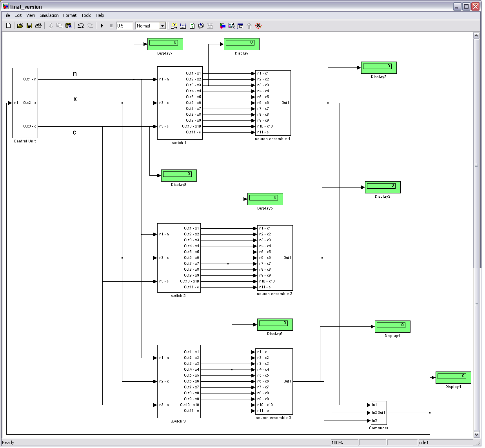Open the Simulation menu
485x448 pixels.
click(x=49, y=15)
